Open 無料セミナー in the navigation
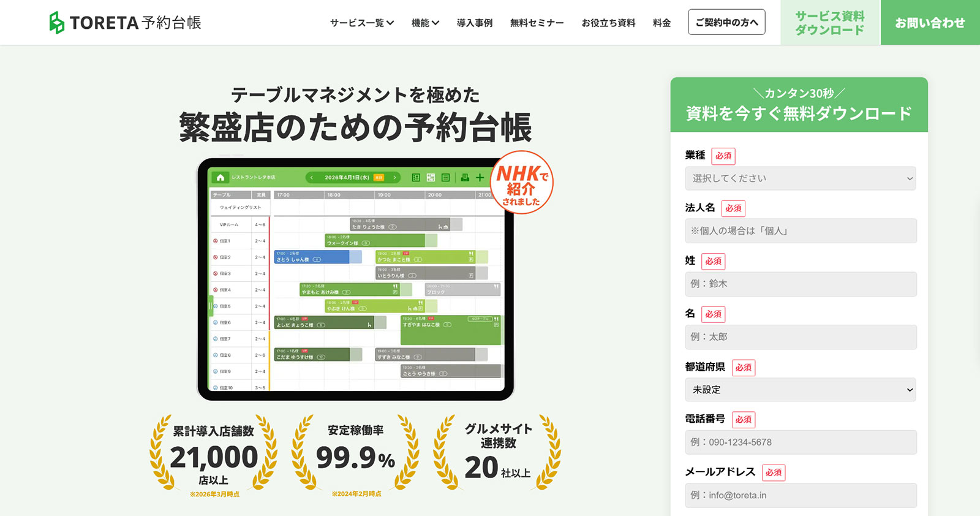Image resolution: width=980 pixels, height=516 pixels. 537,23
